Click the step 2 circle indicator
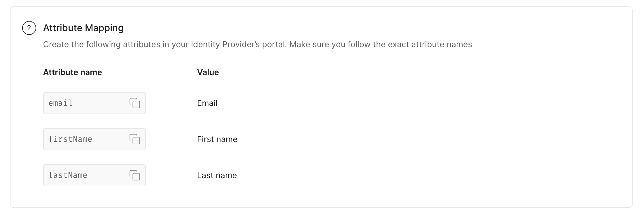Image resolution: width=644 pixels, height=216 pixels. [x=29, y=28]
